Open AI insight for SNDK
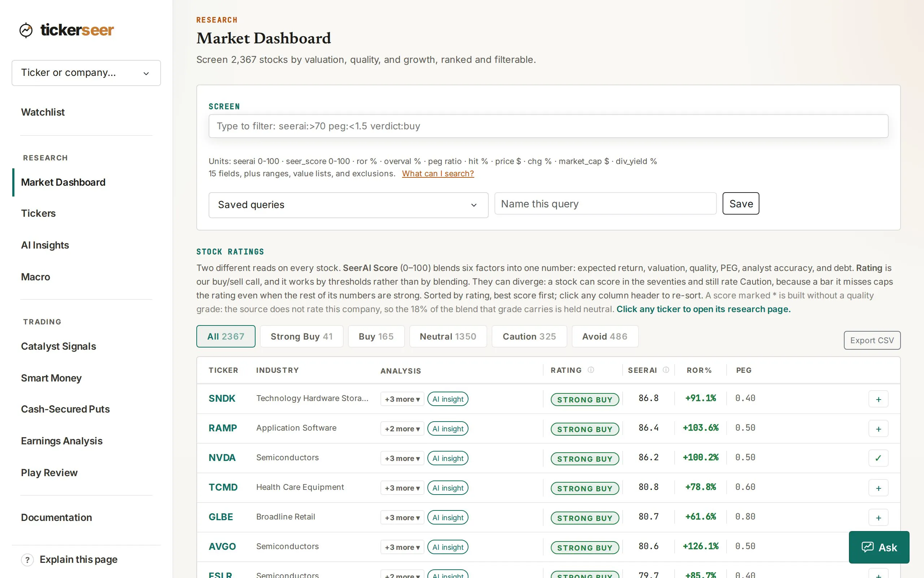The height and width of the screenshot is (578, 924). 448,399
